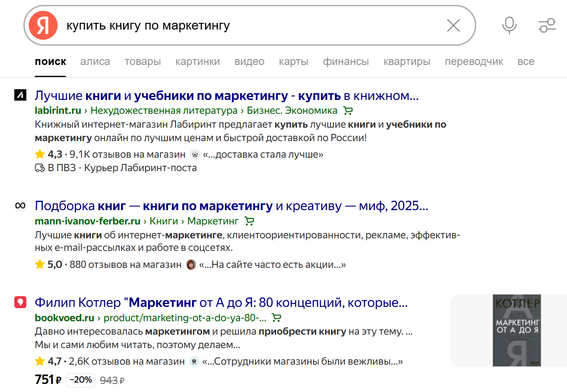Screen dimensions: 567x392
Task: Switch to the товары tab
Action: coord(143,61)
